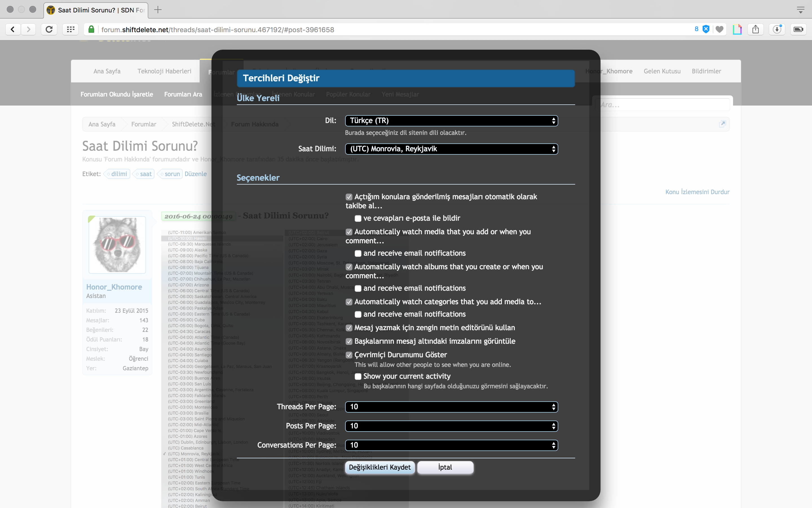Open the Threads Per Page dropdown
812x508 pixels.
451,407
